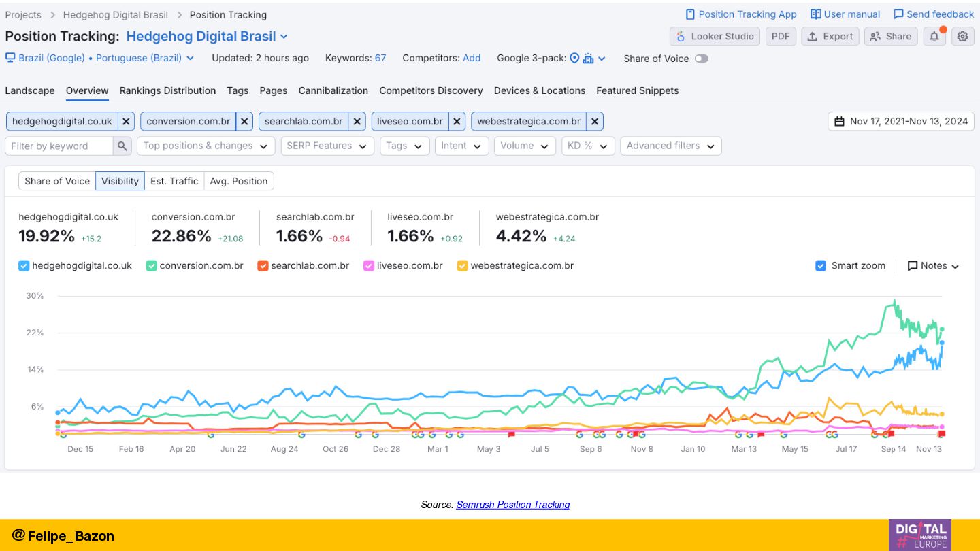Open the date range calendar picker
This screenshot has height=551, width=980.
(x=901, y=122)
